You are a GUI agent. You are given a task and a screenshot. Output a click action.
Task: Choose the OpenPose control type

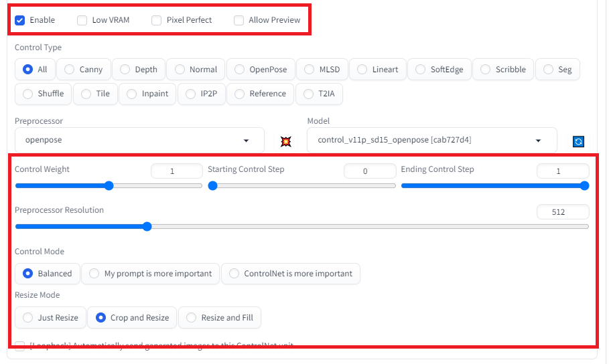point(260,69)
